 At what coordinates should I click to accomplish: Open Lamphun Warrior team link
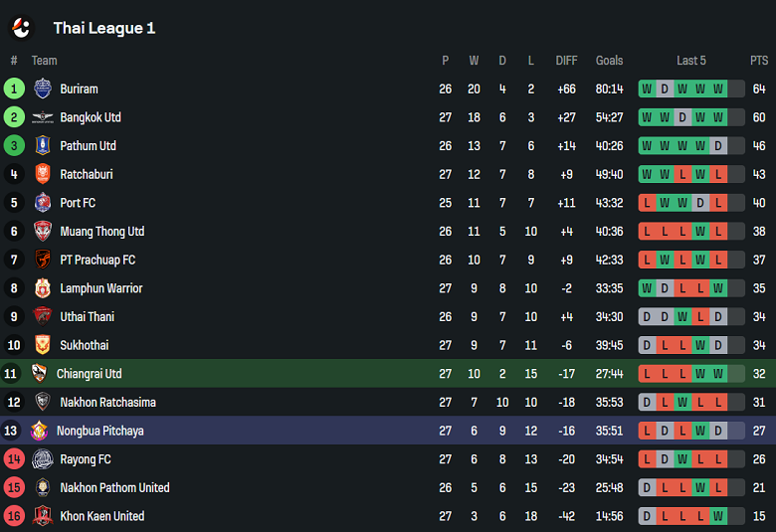pyautogui.click(x=100, y=288)
